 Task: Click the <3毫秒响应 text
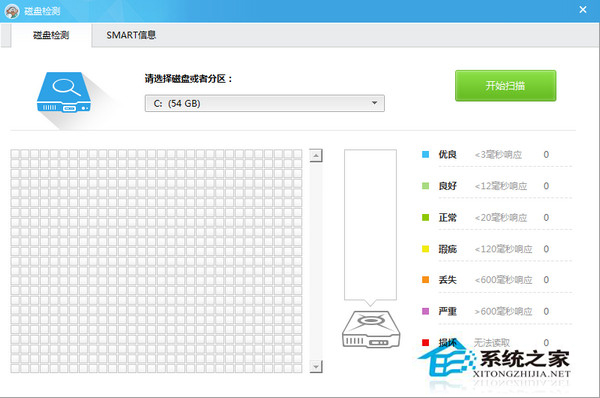498,155
